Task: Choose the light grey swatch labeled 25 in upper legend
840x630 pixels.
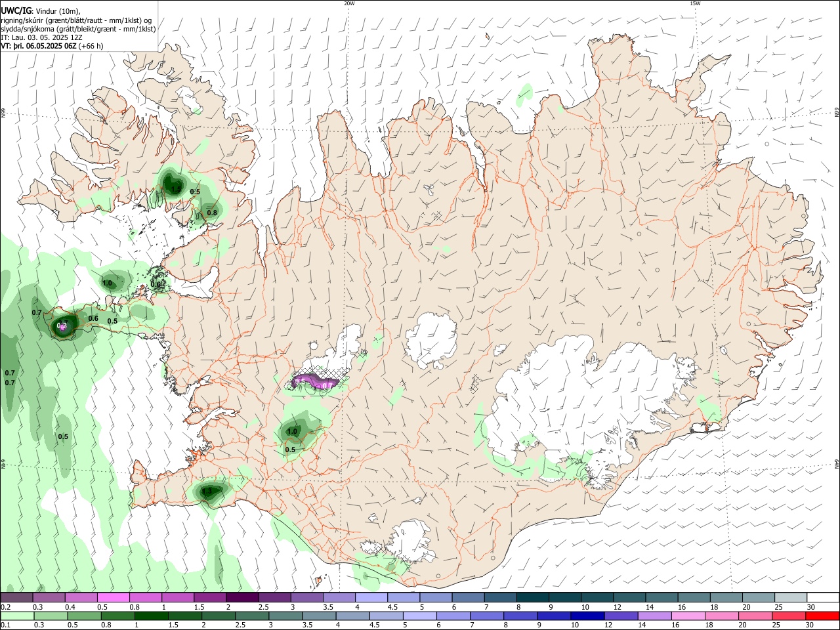Action: (x=790, y=597)
